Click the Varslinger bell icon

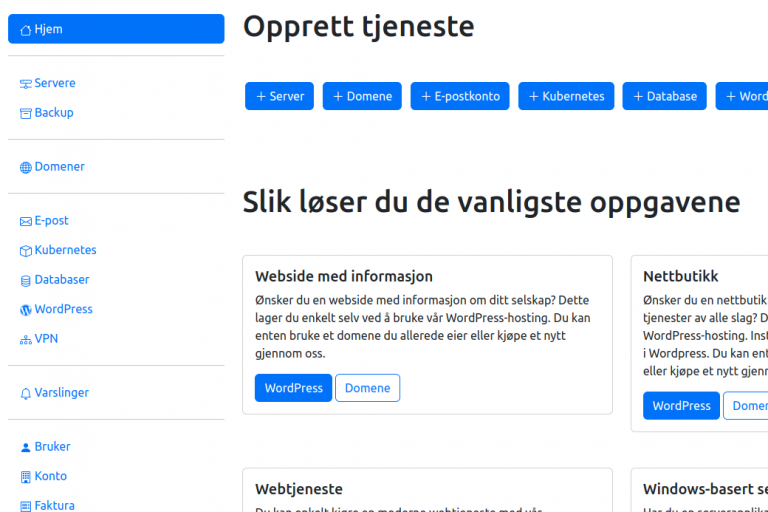tap(26, 394)
